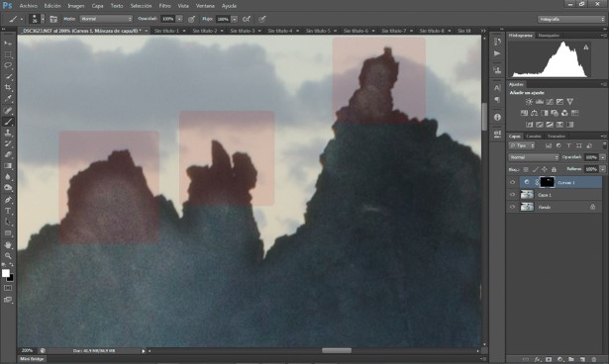Add a Color Balance adjustment

(x=534, y=113)
